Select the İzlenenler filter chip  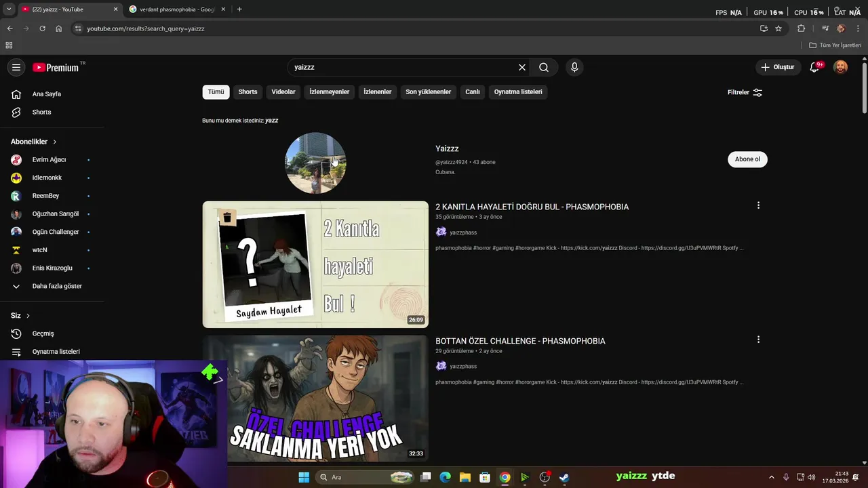point(378,92)
